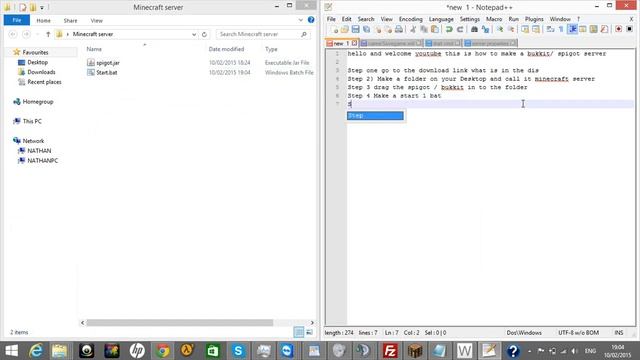Image resolution: width=640 pixels, height=360 pixels.
Task: Go up one folder level in Explorer
Action: tap(48, 34)
